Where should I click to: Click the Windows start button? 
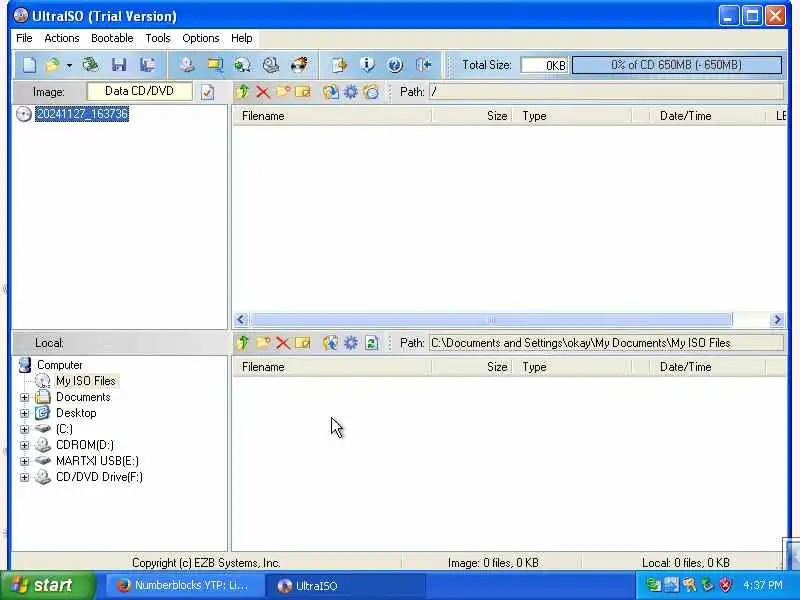point(48,585)
